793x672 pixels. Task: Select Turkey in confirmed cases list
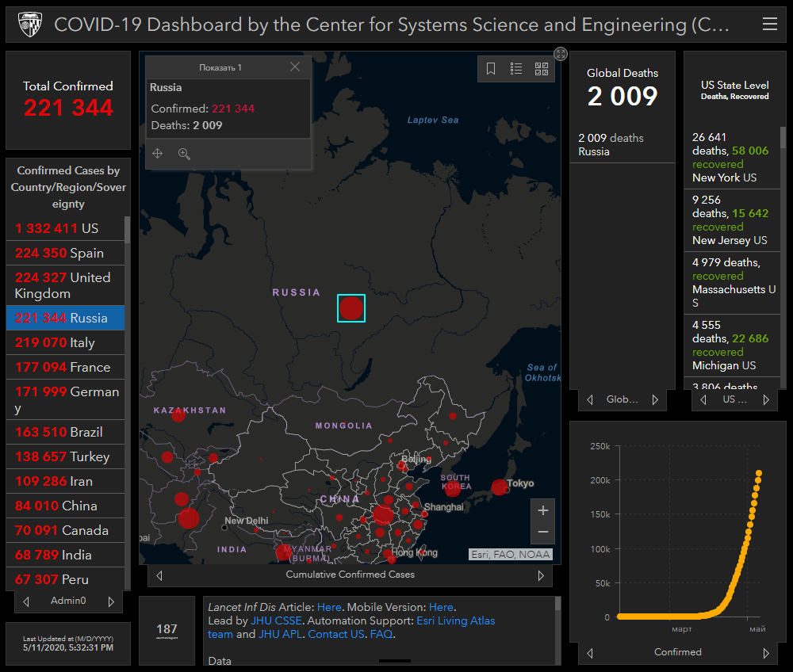[x=65, y=456]
